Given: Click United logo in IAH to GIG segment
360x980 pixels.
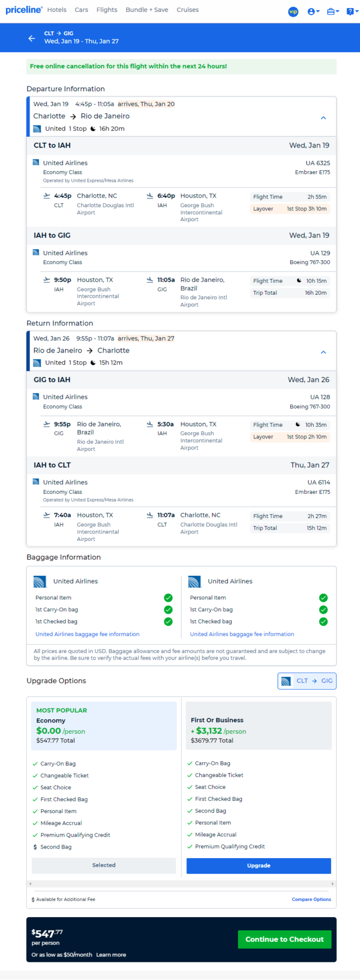Looking at the screenshot, I should 36,253.
